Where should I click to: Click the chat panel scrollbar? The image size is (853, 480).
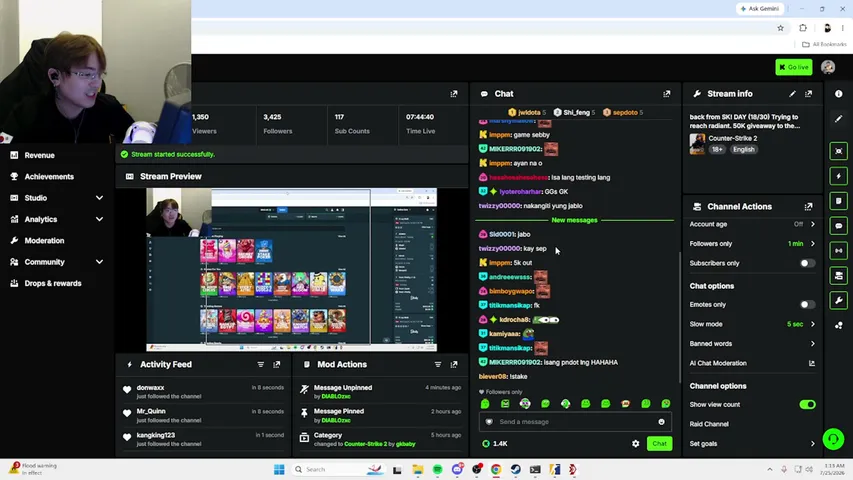point(679,317)
